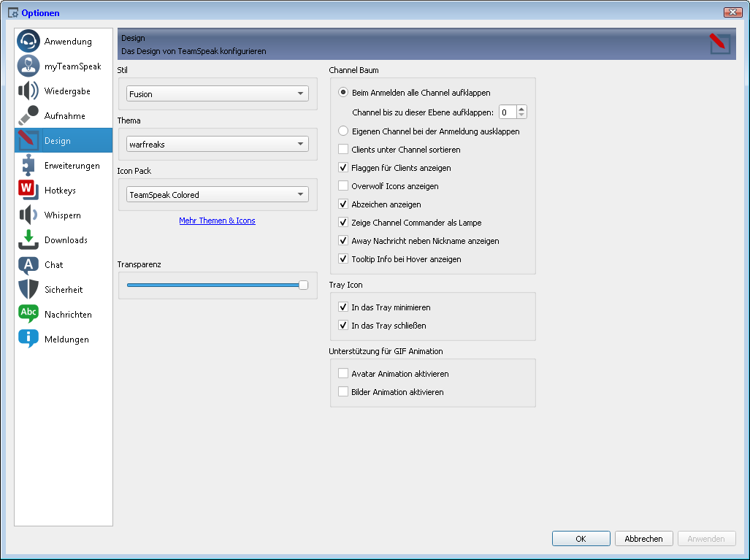
Task: Click the Chat letter A icon
Action: tap(28, 264)
